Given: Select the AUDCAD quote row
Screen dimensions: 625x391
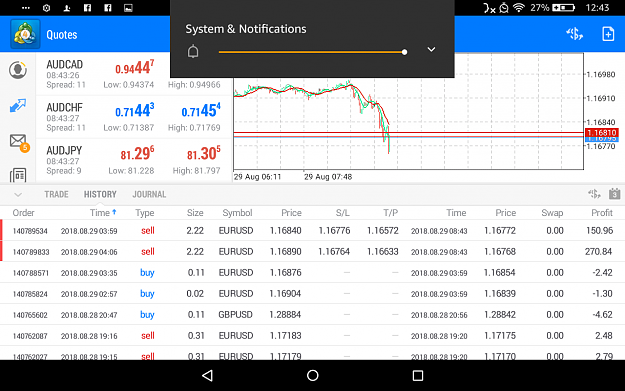Looking at the screenshot, I should point(134,74).
